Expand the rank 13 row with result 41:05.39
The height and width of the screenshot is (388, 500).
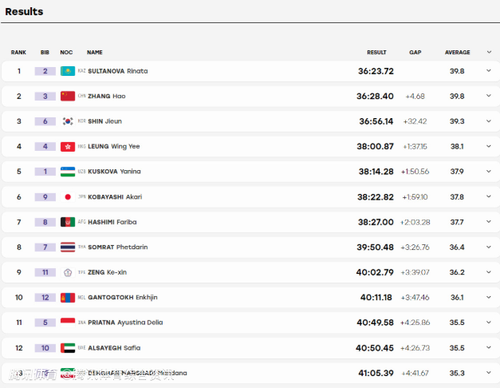point(489,373)
